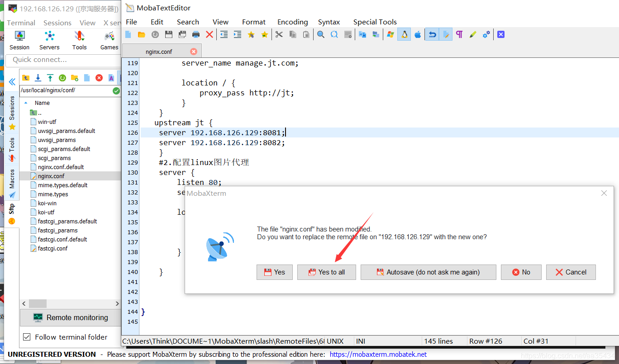Click the Sftp green refresh icon

tap(62, 78)
